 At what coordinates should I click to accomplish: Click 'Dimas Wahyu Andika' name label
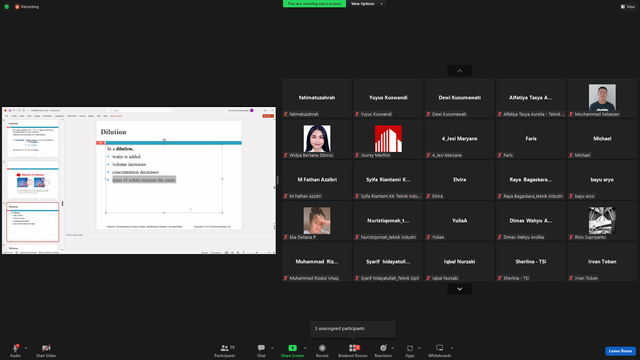point(524,237)
